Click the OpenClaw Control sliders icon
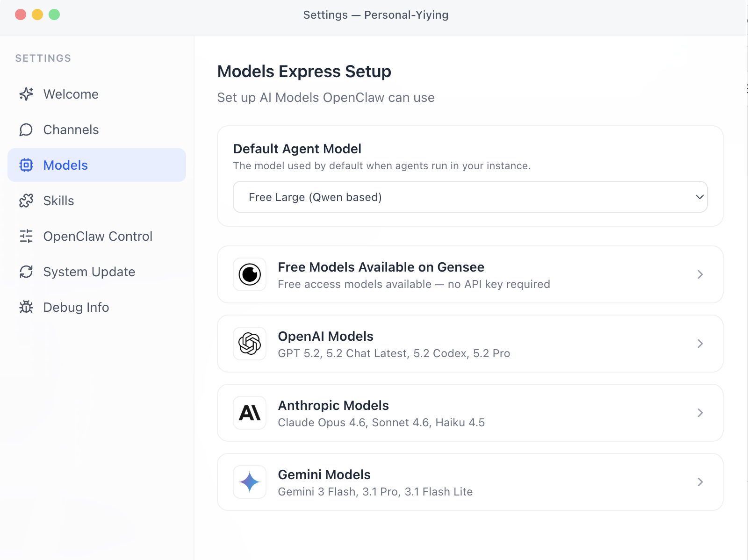Screen dimensions: 748x560 pos(26,236)
